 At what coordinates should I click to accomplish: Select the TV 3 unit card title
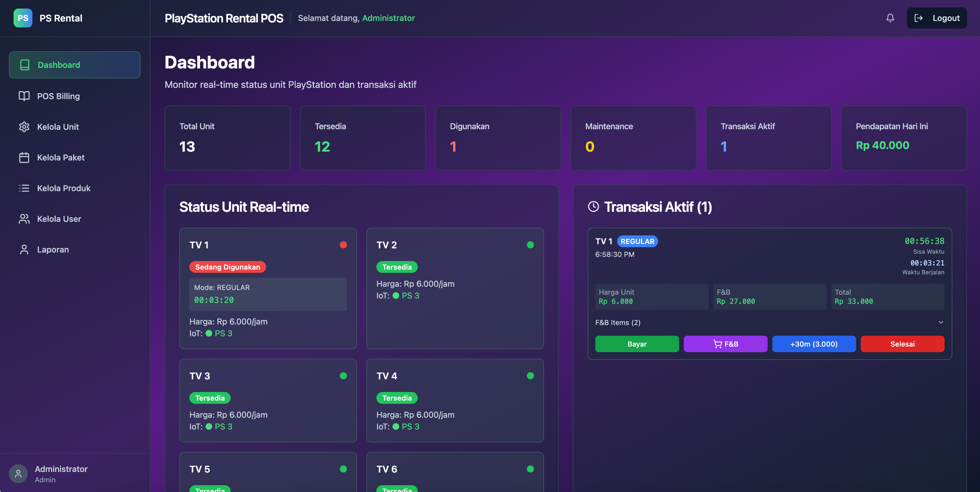coord(200,376)
